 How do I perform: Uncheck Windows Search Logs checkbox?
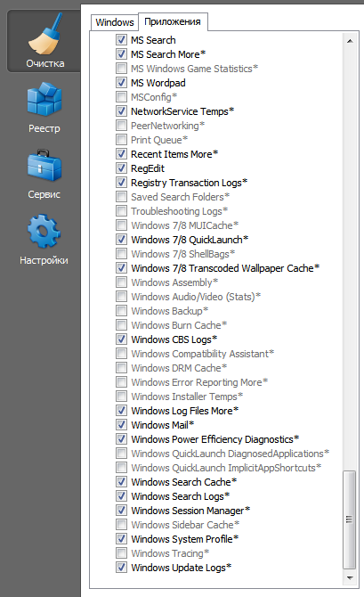click(121, 496)
